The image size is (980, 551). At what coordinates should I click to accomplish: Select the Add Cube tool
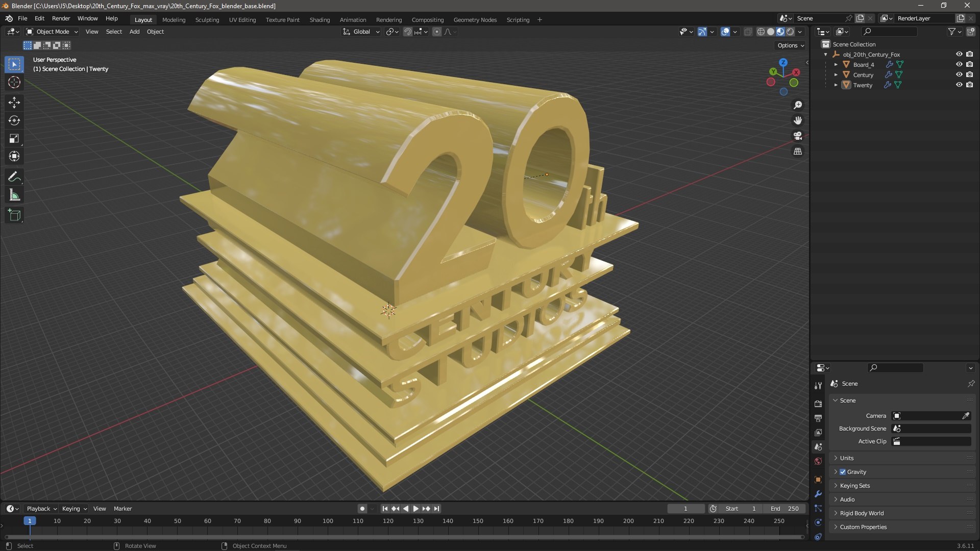coord(14,215)
